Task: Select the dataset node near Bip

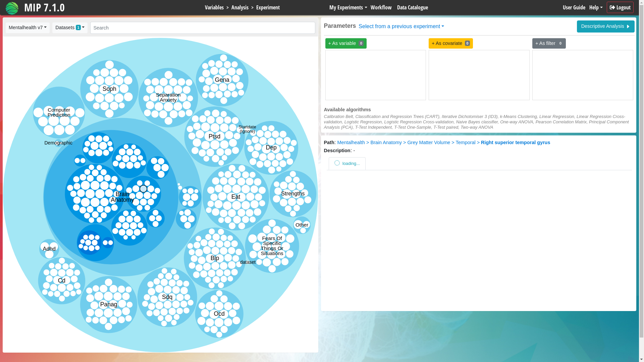Action: pyautogui.click(x=248, y=262)
